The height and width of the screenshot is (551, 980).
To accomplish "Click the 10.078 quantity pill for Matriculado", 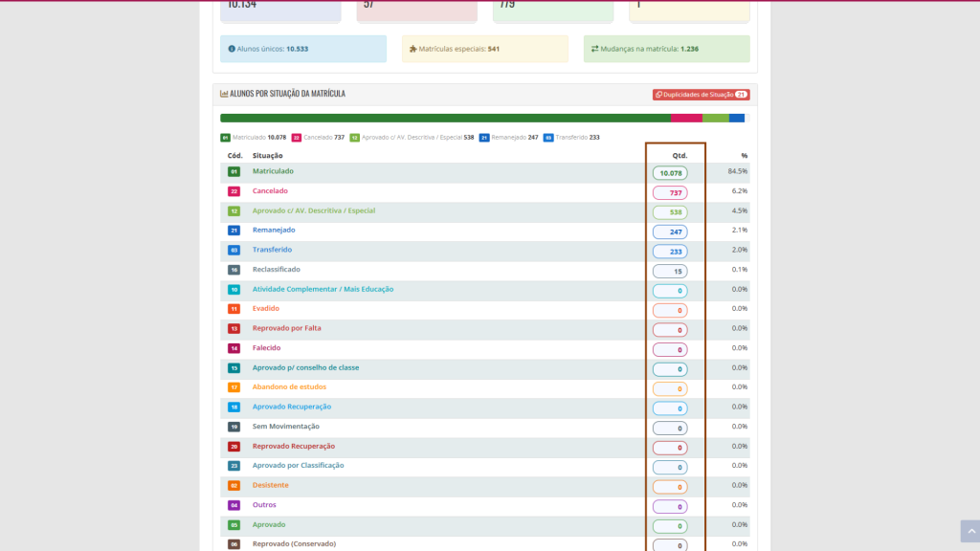I will [x=670, y=173].
